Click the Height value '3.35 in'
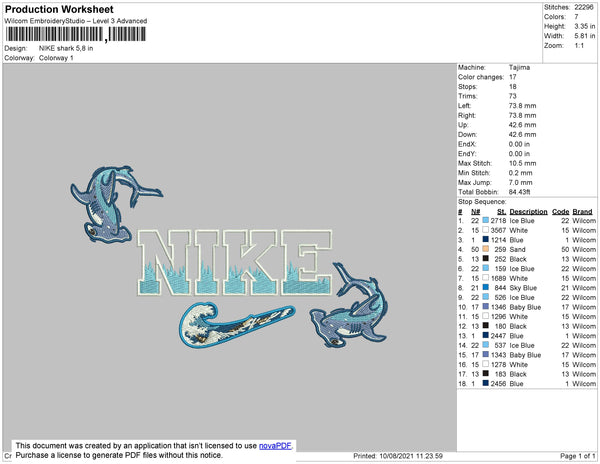 (x=585, y=26)
